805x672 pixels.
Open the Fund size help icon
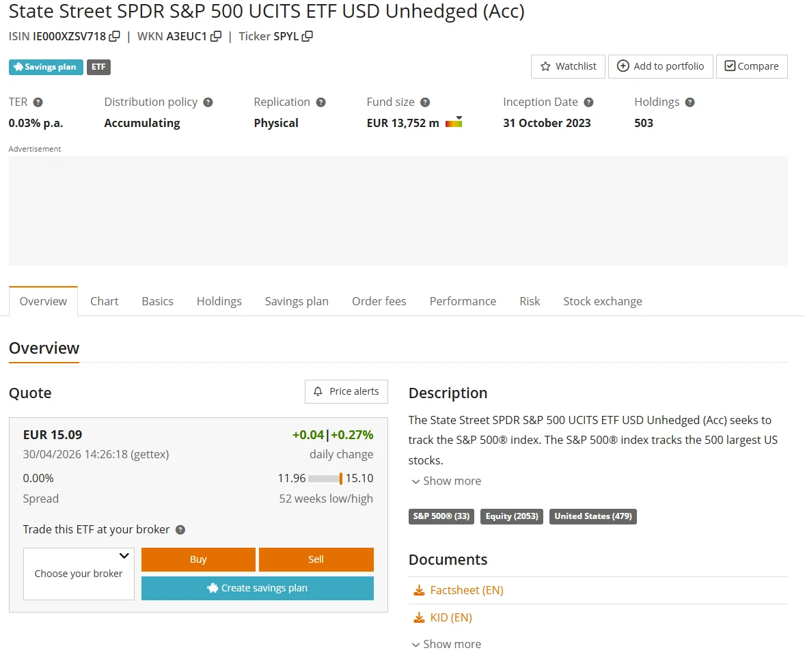425,102
